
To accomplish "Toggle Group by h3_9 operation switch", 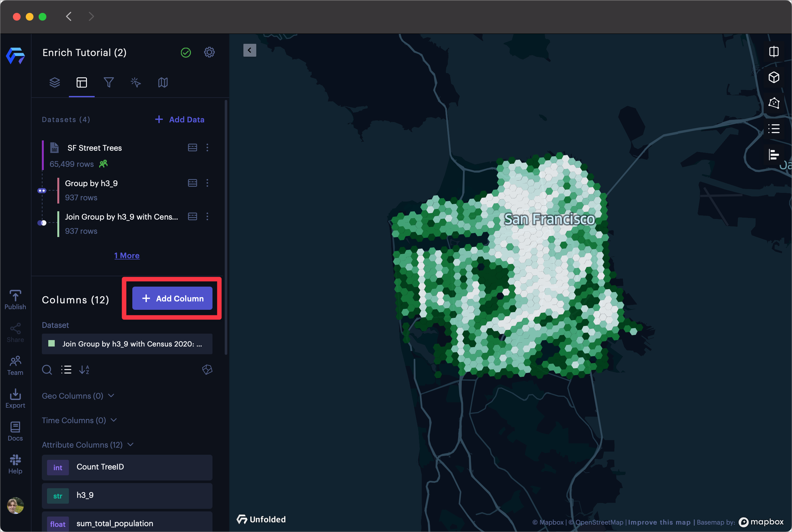I will (x=42, y=191).
